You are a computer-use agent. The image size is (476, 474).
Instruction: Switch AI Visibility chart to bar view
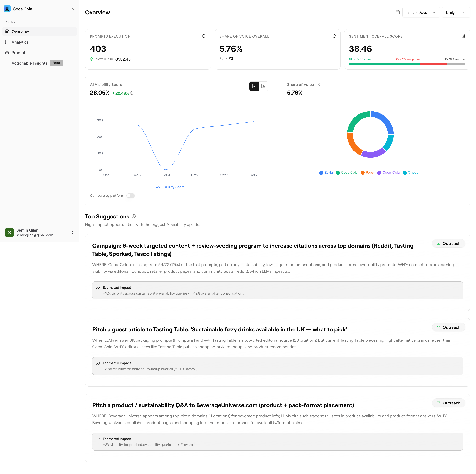(263, 86)
